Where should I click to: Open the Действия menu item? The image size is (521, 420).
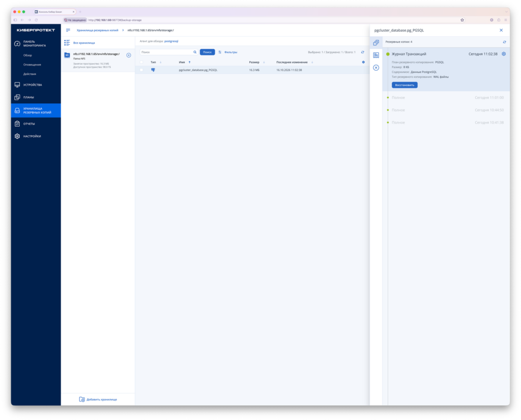pyautogui.click(x=30, y=74)
